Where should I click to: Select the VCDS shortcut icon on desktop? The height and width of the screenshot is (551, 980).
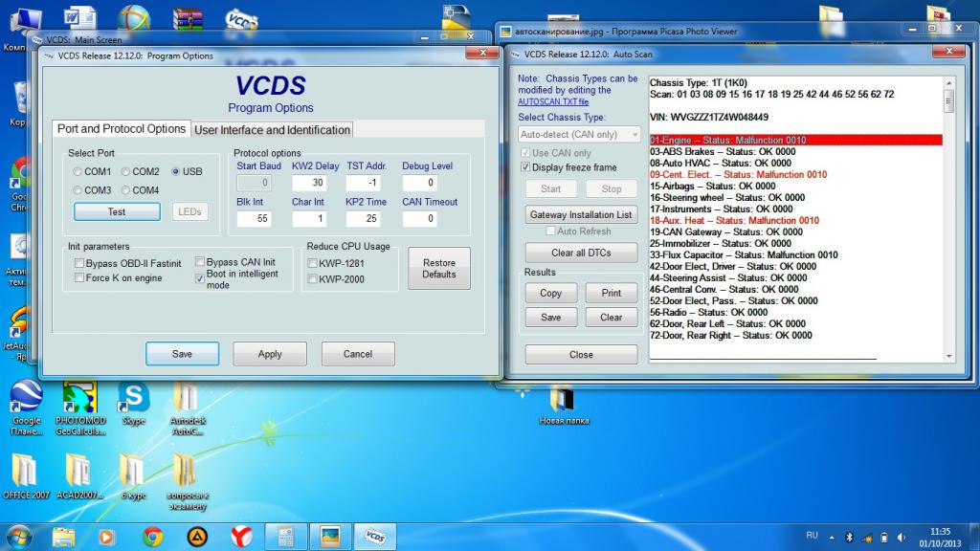[240, 19]
